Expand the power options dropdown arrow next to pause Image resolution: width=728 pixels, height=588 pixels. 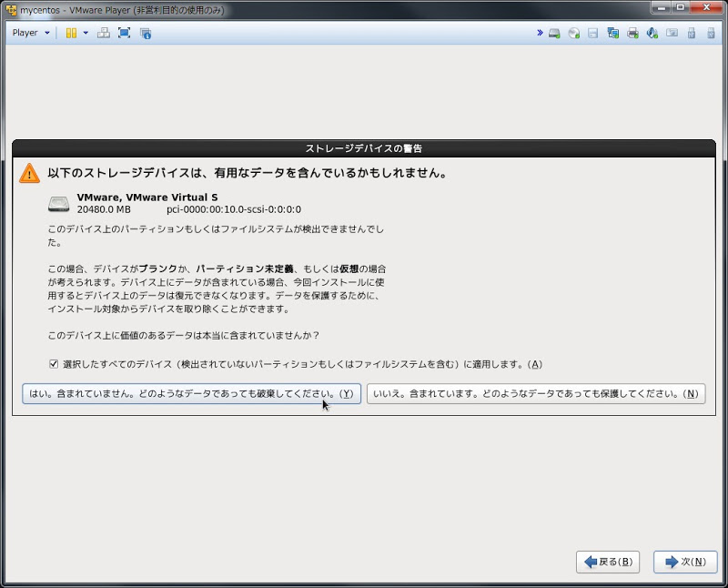click(86, 33)
